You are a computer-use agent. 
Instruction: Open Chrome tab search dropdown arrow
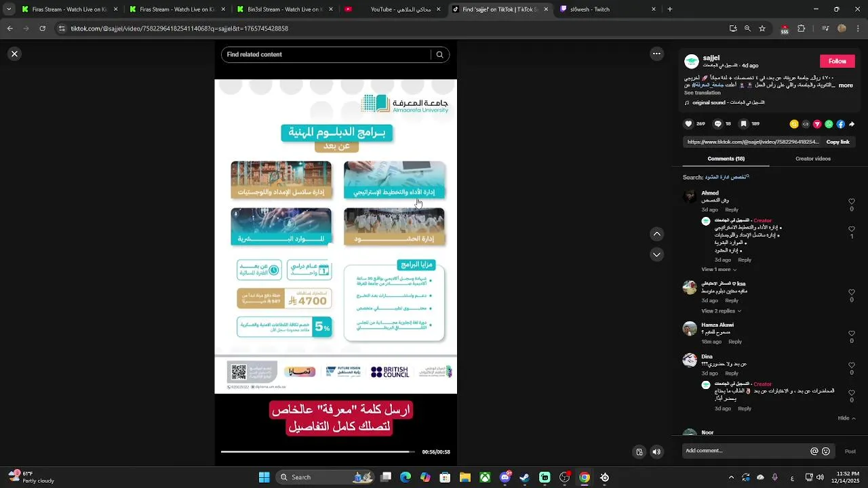(x=9, y=9)
